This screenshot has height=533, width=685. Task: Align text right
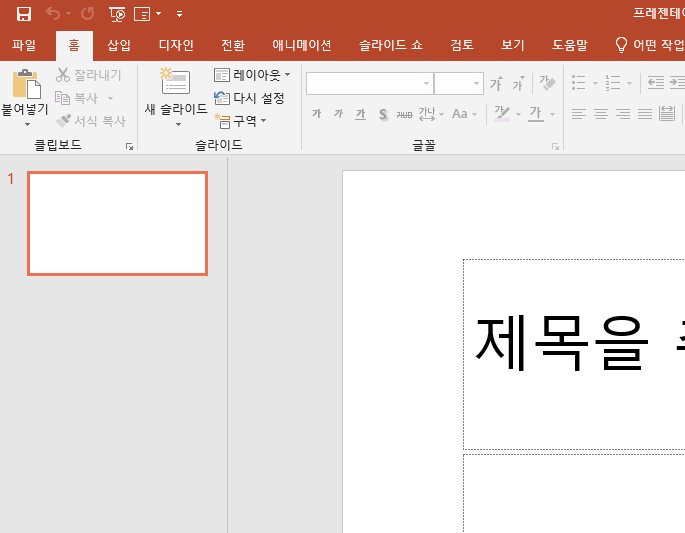pyautogui.click(x=623, y=114)
